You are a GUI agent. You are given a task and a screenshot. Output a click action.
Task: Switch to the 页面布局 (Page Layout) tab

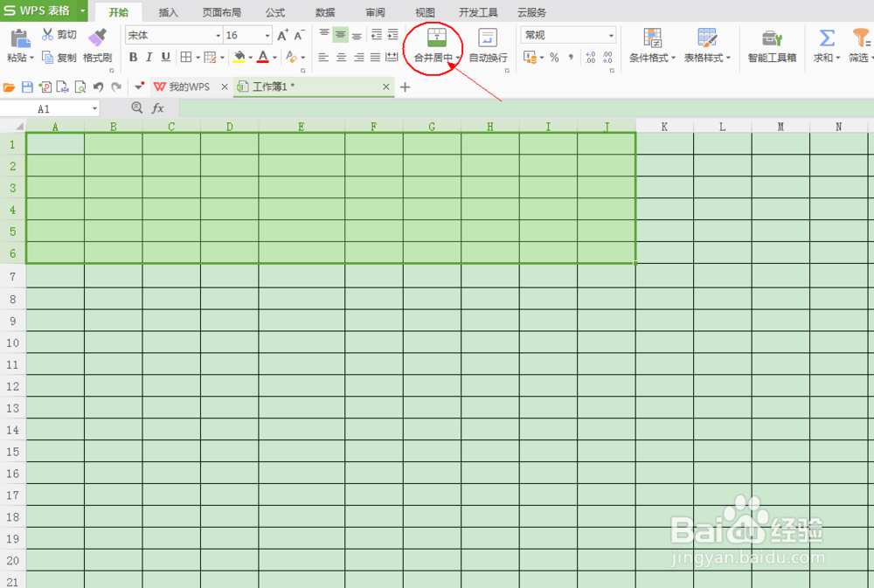point(221,12)
